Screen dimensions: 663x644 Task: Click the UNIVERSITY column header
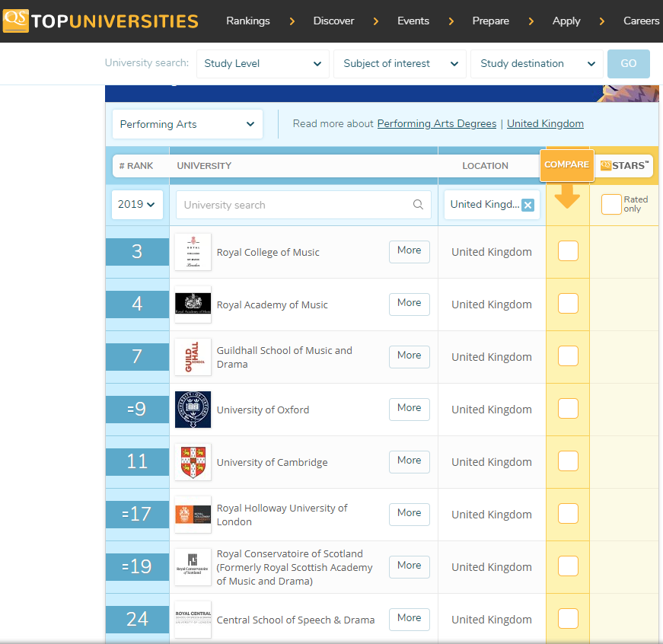[204, 165]
